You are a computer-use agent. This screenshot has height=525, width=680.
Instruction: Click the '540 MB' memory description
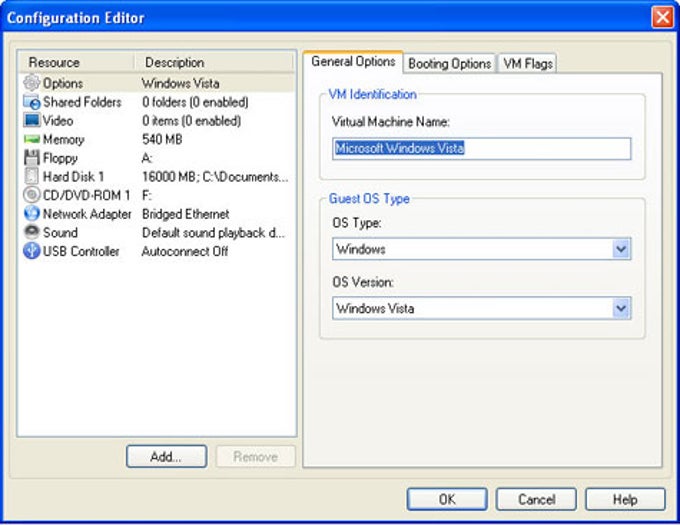(x=162, y=139)
